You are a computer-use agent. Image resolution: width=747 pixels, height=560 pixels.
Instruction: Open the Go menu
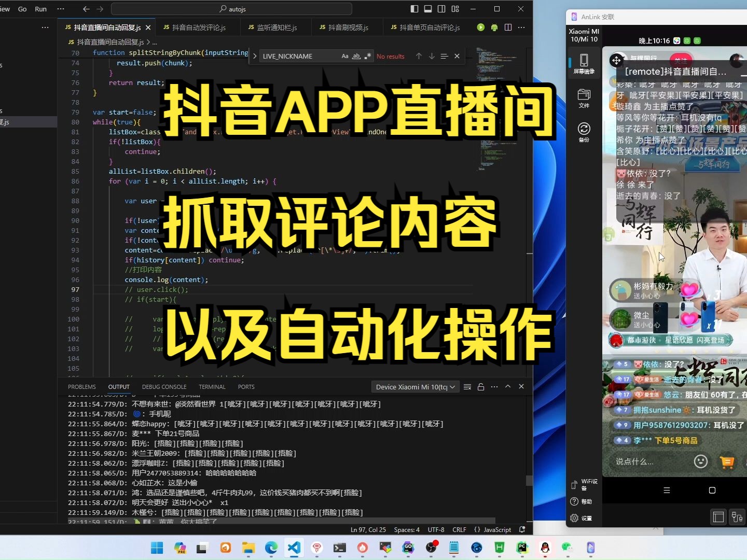(x=22, y=9)
